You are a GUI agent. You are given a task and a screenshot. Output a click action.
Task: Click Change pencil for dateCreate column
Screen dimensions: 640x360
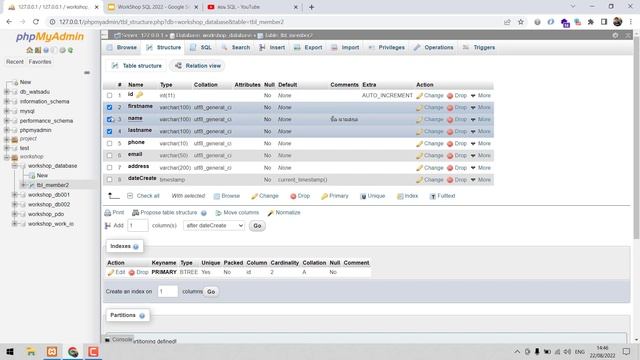coord(419,180)
